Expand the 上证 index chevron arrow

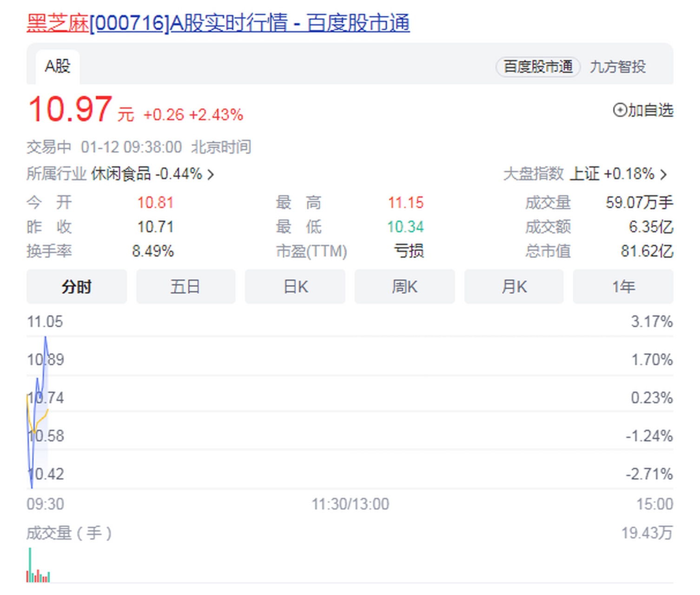pos(663,175)
